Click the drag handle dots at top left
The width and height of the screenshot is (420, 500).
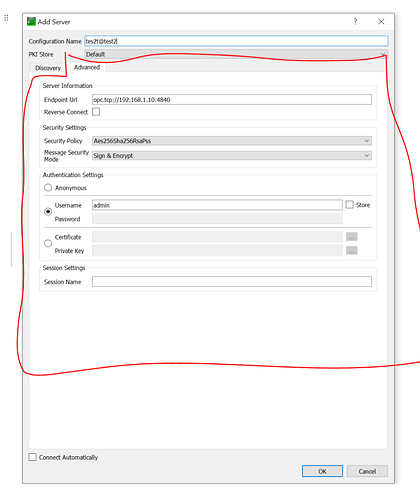tap(6, 18)
